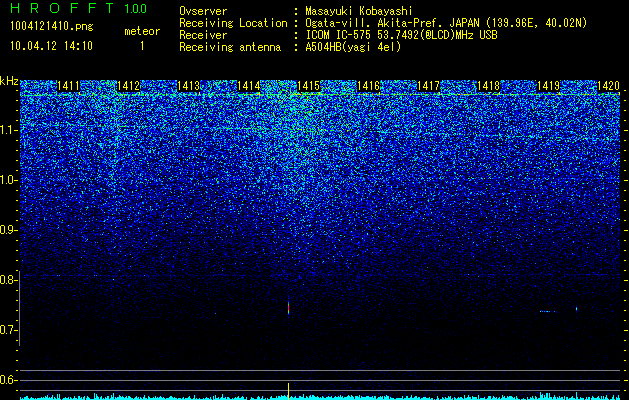Click the observer name Masayuki Kobayashi
Image resolution: width=629 pixels, height=400 pixels.
359,11
